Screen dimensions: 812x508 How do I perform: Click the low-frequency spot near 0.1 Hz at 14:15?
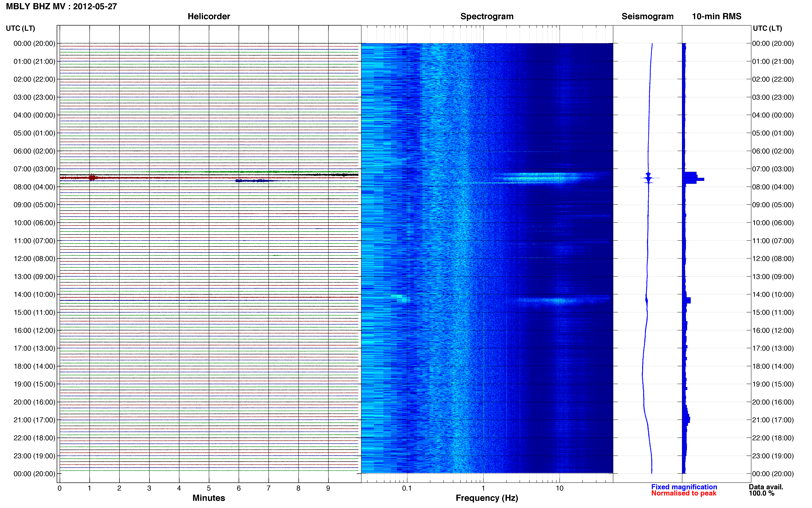coord(400,298)
